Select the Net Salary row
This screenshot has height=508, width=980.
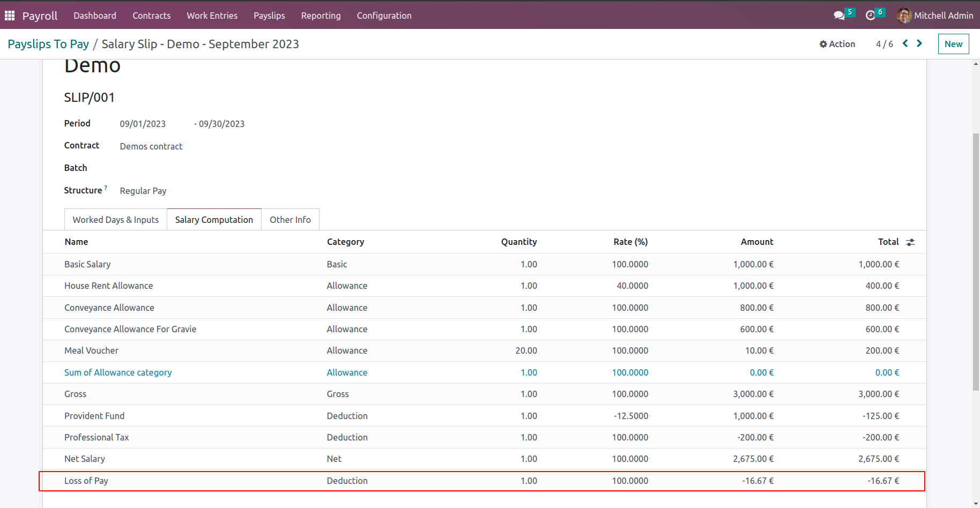[x=485, y=459]
